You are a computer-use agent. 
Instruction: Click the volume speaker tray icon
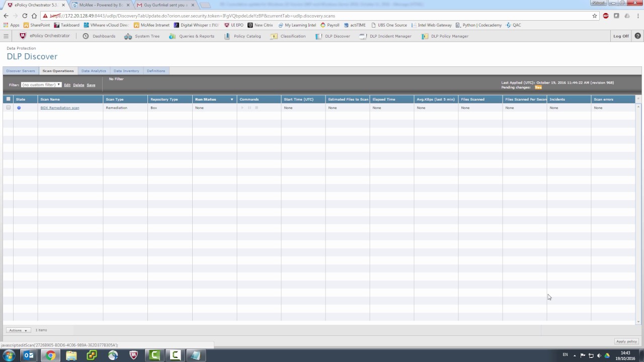(599, 355)
